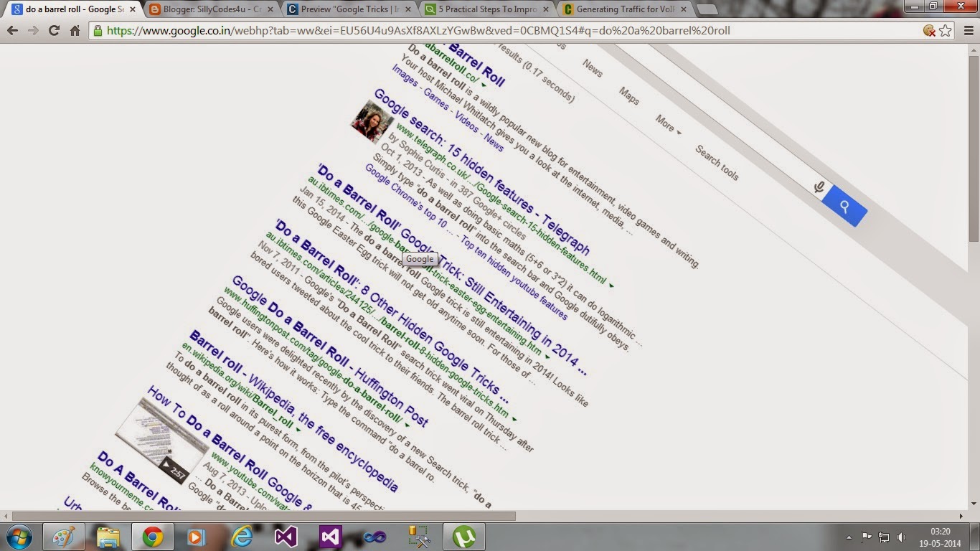Viewport: 980px width, 551px height.
Task: Open the browser home page icon
Action: [75, 31]
